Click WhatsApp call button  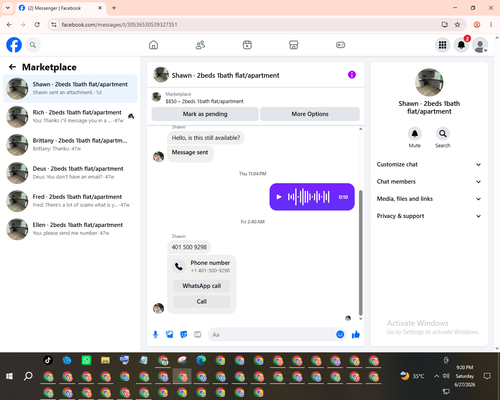coord(202,286)
